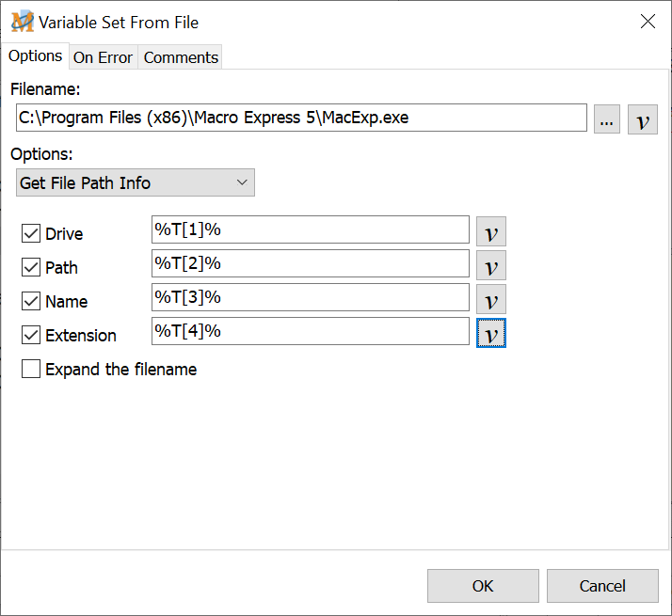
Task: Click the variable icon next to Path field
Action: (490, 266)
